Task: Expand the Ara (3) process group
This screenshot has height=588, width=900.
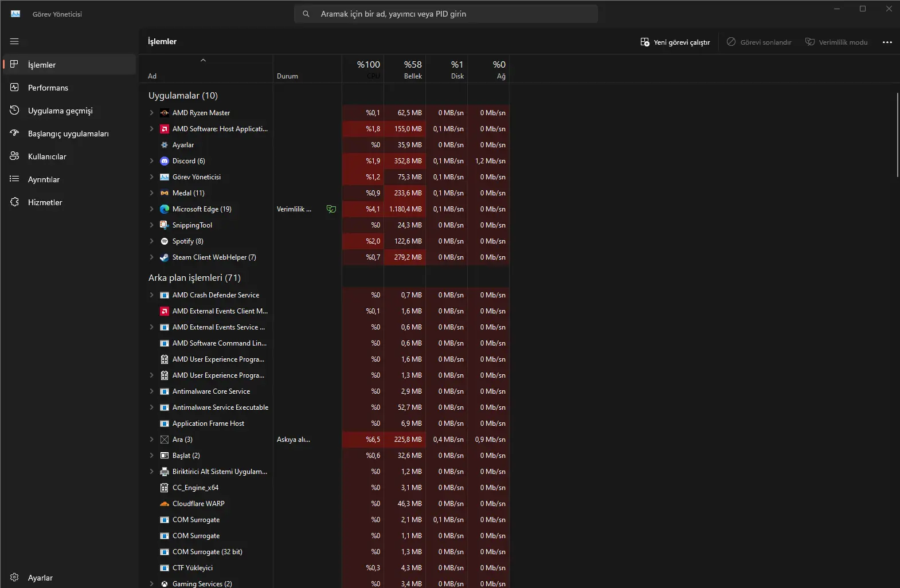Action: point(151,440)
